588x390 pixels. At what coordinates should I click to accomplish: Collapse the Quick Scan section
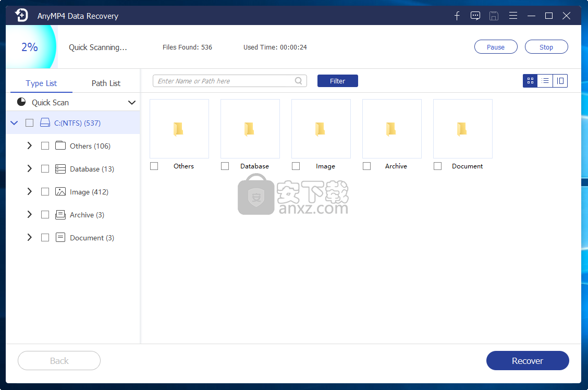click(131, 102)
